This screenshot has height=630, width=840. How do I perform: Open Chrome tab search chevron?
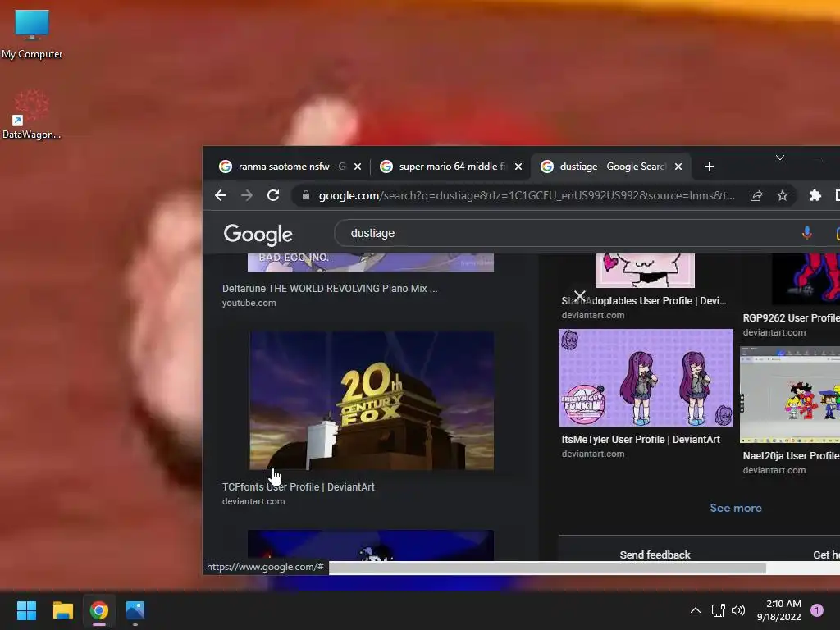(x=780, y=157)
